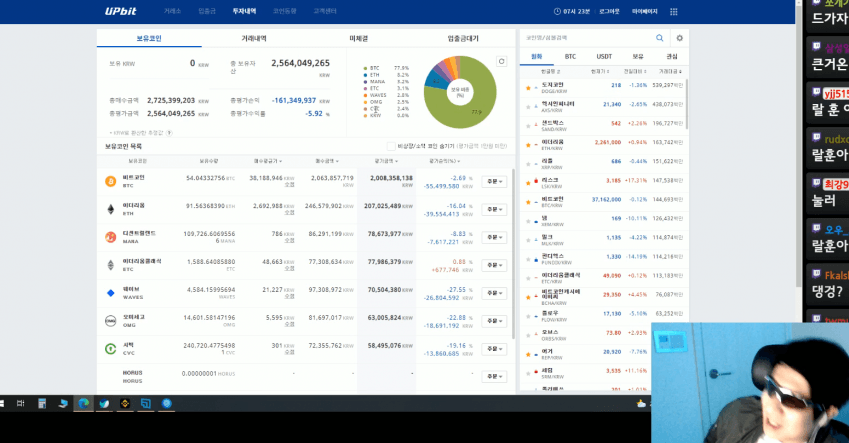Open 코인동향 in top navigation
The width and height of the screenshot is (849, 443).
tap(284, 11)
